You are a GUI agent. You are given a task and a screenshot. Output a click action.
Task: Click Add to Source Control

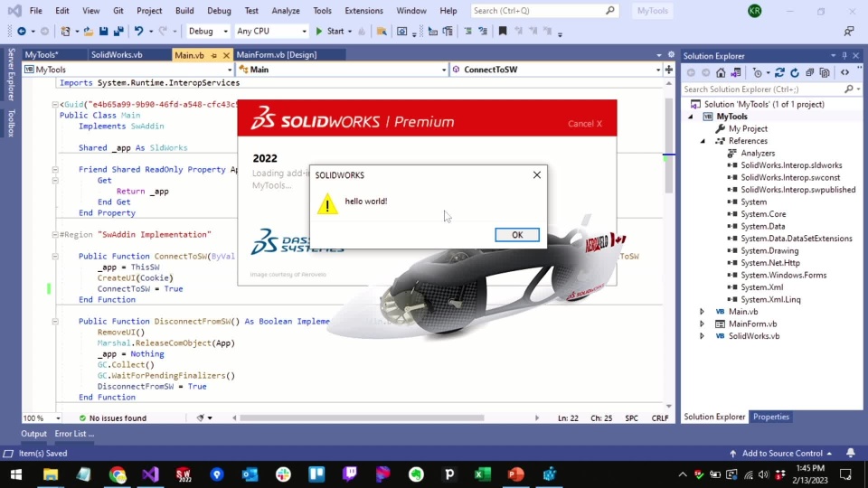tap(782, 453)
